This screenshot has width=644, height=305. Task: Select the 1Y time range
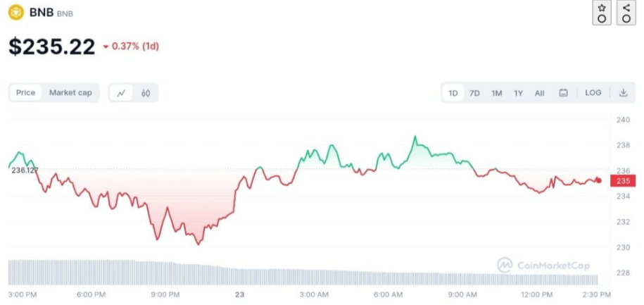point(518,93)
